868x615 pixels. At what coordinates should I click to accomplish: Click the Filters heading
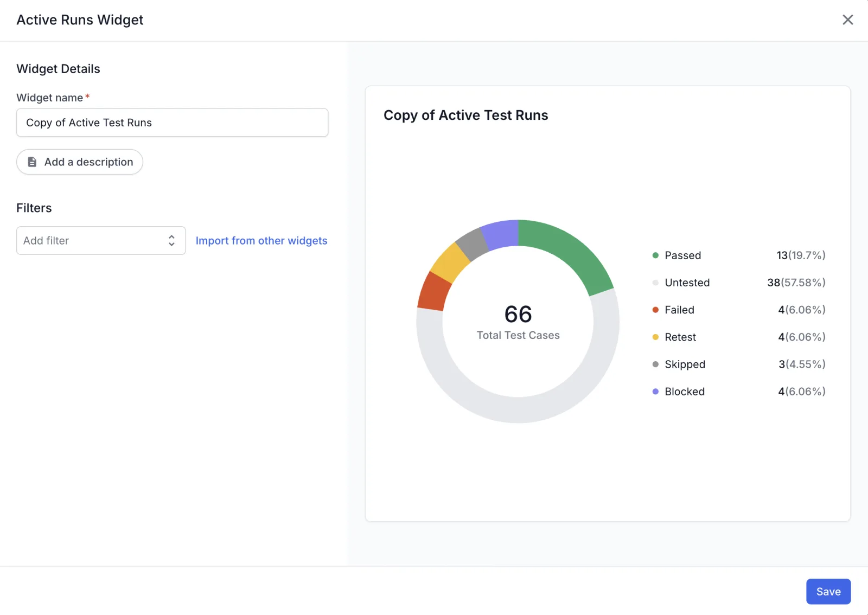(34, 208)
